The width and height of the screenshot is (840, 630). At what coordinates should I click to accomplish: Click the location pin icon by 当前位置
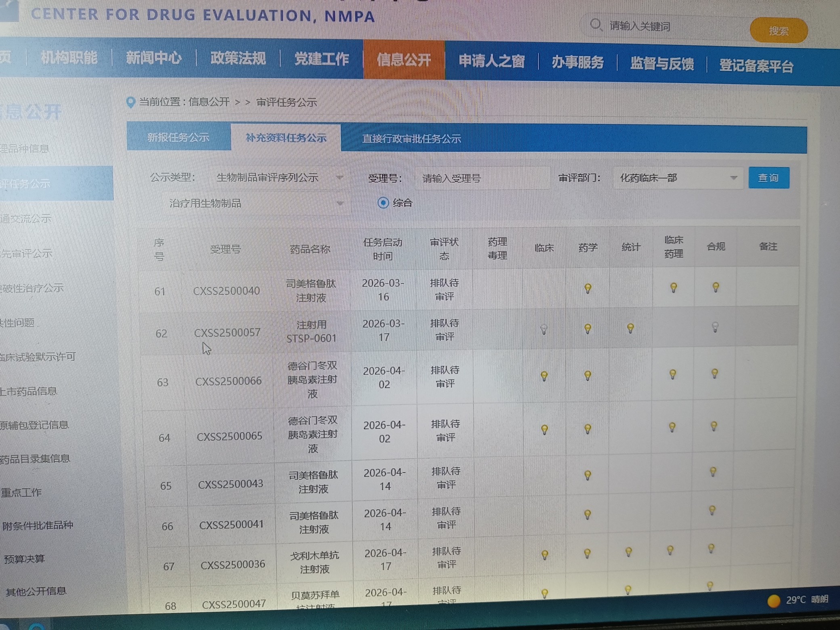tap(130, 102)
